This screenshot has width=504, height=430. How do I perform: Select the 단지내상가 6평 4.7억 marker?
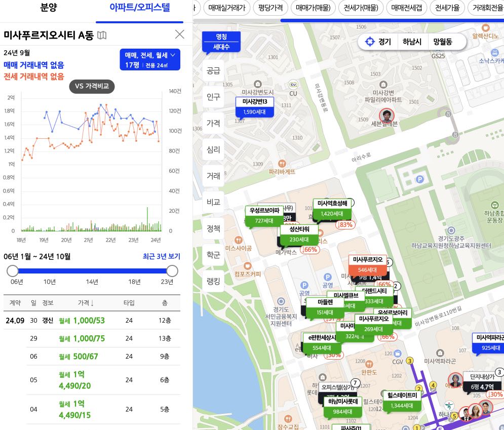482,382
